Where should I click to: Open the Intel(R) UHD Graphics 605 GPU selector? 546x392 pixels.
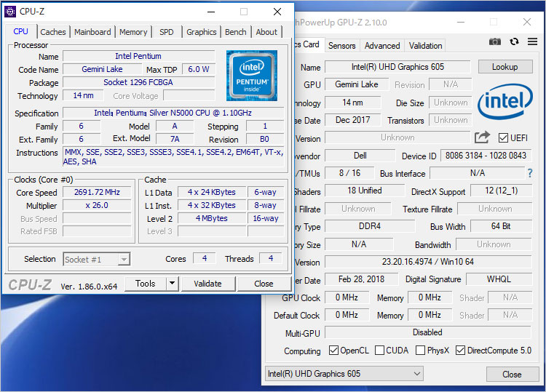point(344,374)
